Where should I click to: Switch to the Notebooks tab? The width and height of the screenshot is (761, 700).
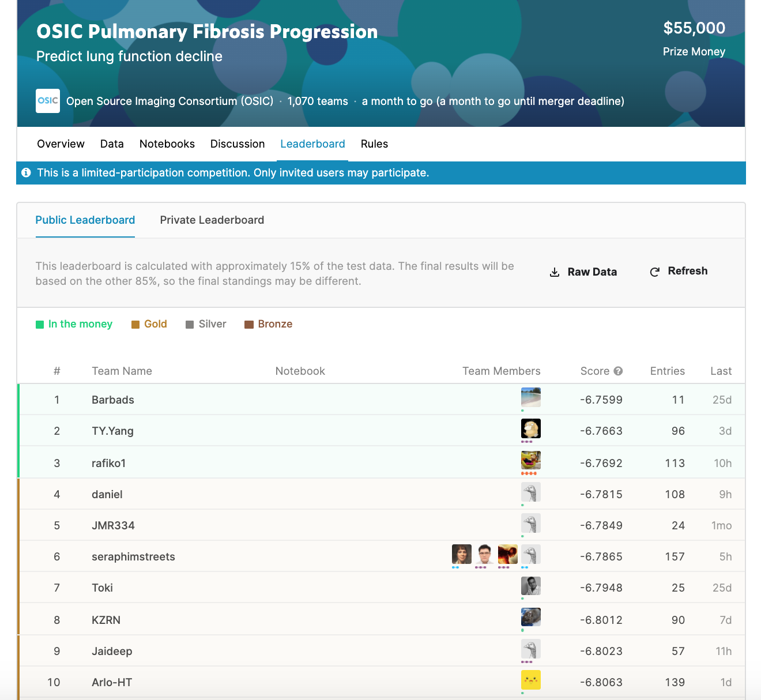[x=167, y=144]
